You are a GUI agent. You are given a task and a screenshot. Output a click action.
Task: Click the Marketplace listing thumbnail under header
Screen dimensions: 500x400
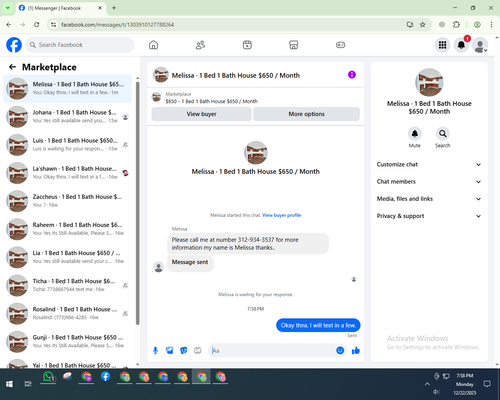(156, 97)
